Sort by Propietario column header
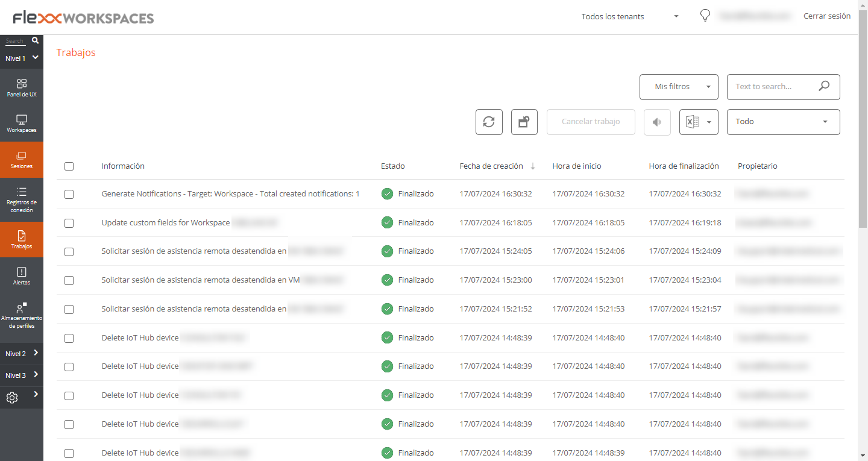868x461 pixels. pyautogui.click(x=758, y=166)
